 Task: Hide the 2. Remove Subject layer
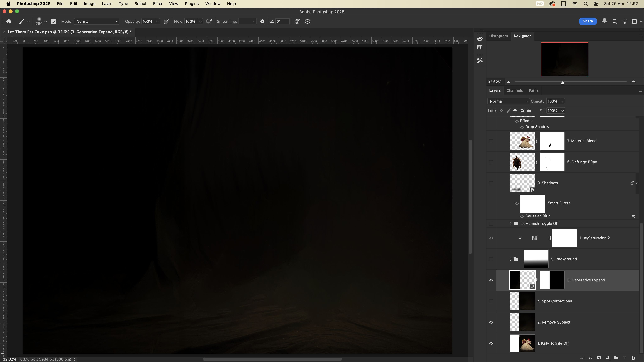pos(491,322)
